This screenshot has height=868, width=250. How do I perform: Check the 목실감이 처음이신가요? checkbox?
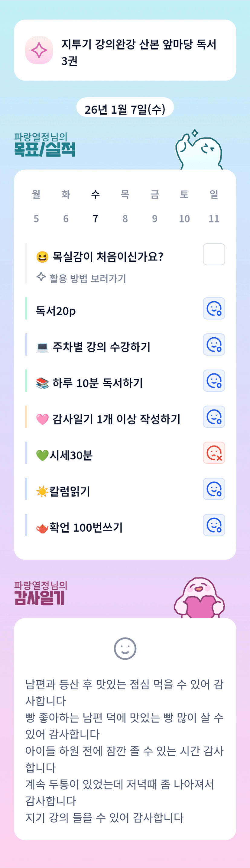(x=214, y=254)
